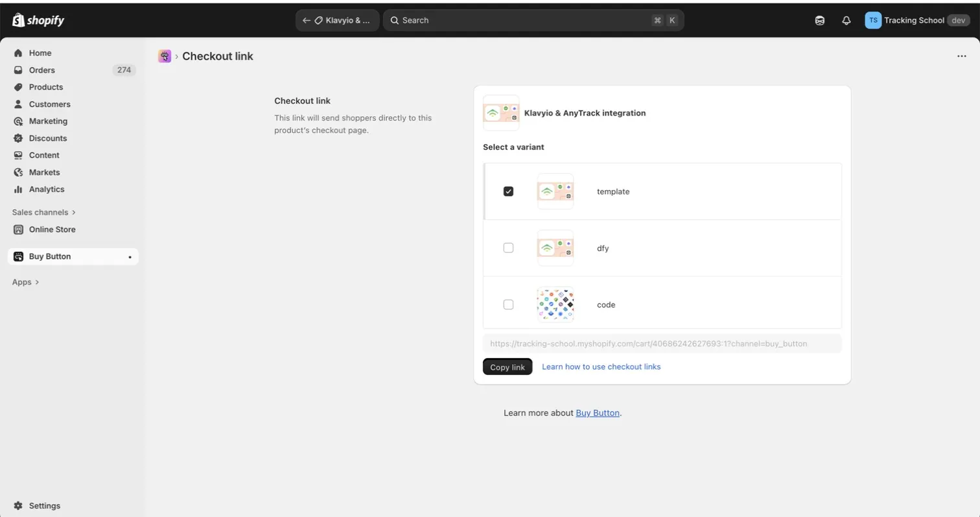Click the pin dot beside Buy Button
Image resolution: width=980 pixels, height=517 pixels.
point(130,257)
